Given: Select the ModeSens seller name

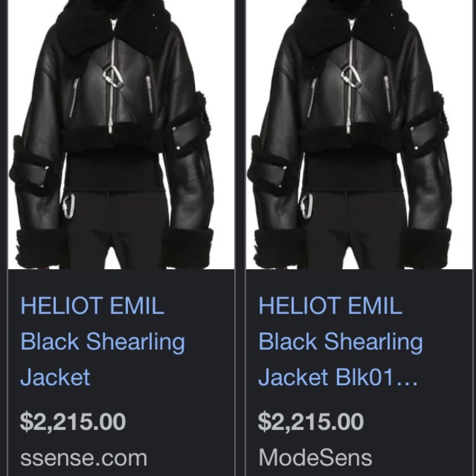Looking at the screenshot, I should (x=315, y=457).
